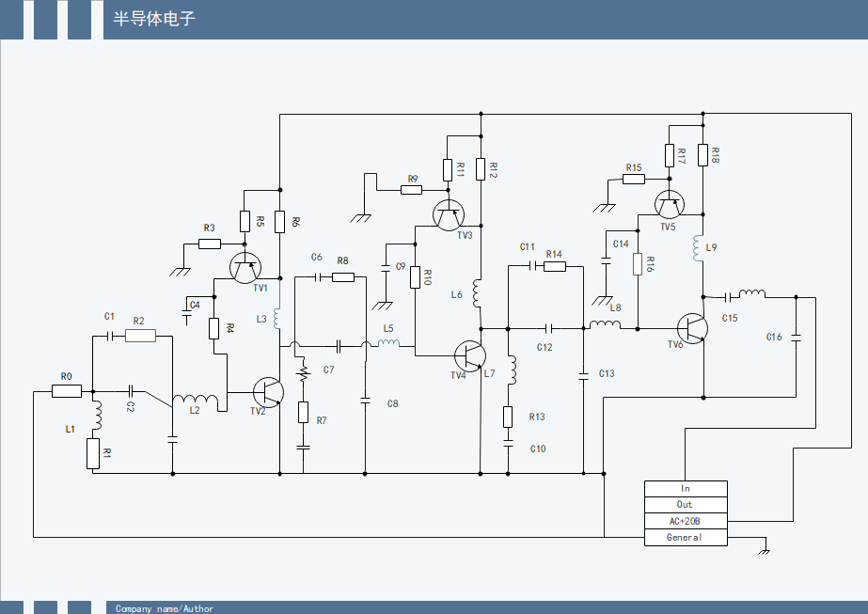Pick the TV4 transistor symbol
Image resolution: width=868 pixels, height=614 pixels.
coord(468,355)
